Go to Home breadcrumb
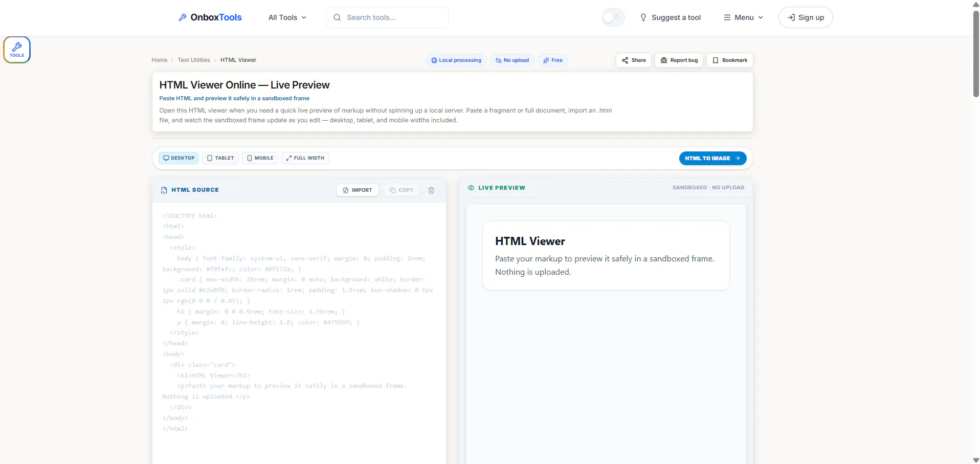This screenshot has width=980, height=464. 160,60
